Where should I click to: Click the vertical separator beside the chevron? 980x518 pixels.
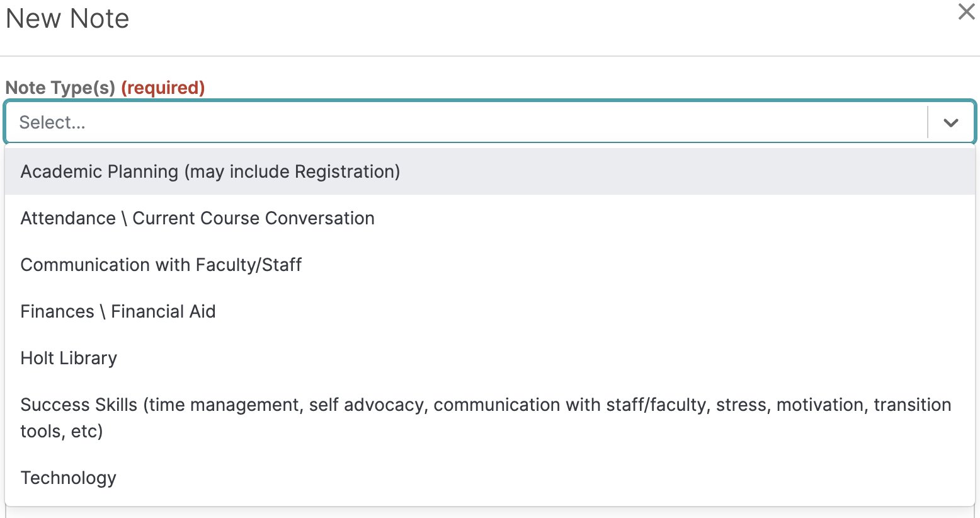pos(928,122)
